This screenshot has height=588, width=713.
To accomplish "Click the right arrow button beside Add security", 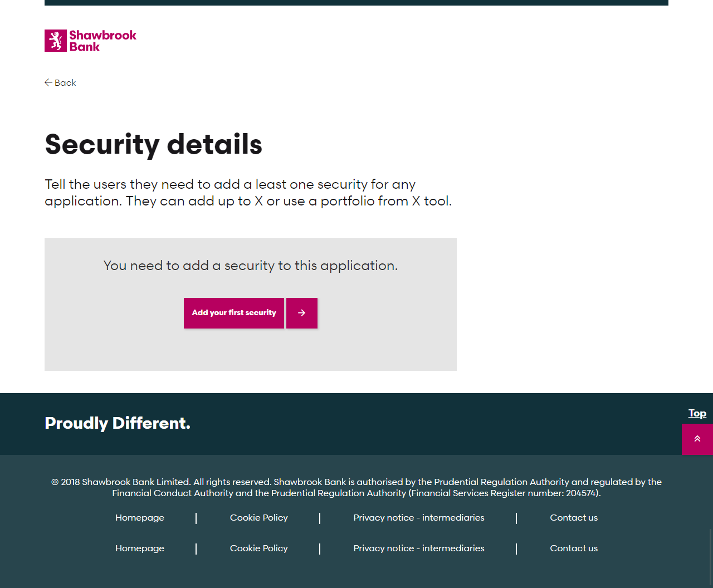I will (x=302, y=313).
